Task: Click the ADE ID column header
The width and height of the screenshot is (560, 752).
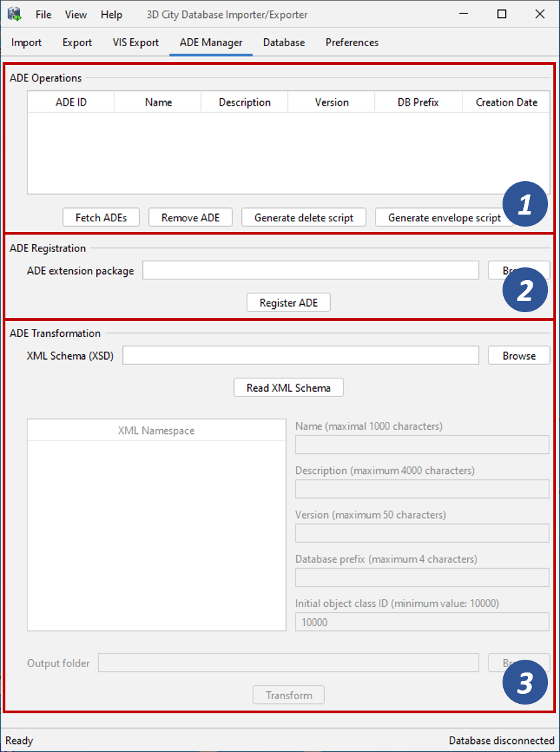Action: (71, 102)
